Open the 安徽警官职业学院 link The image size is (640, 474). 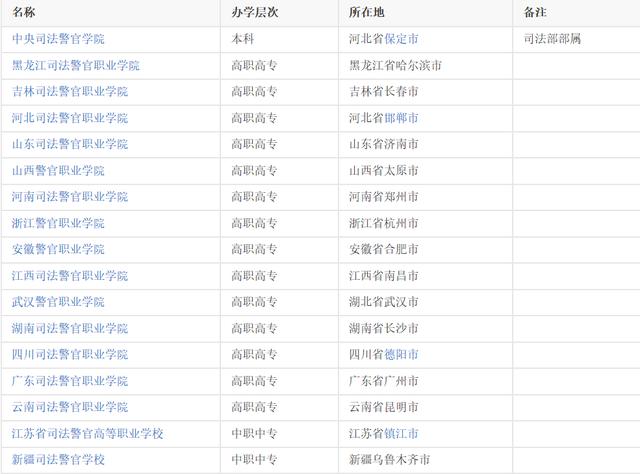[x=58, y=249]
